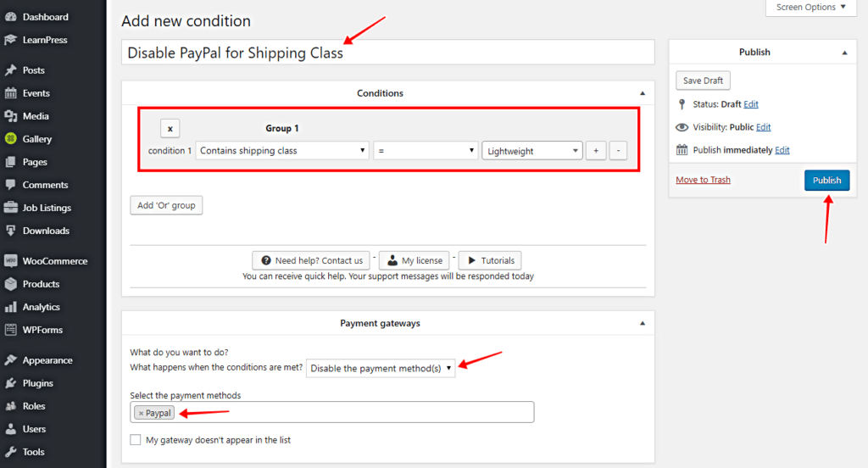The image size is (868, 468).
Task: Open 'Disable the payment method(s)' dropdown
Action: coord(380,368)
